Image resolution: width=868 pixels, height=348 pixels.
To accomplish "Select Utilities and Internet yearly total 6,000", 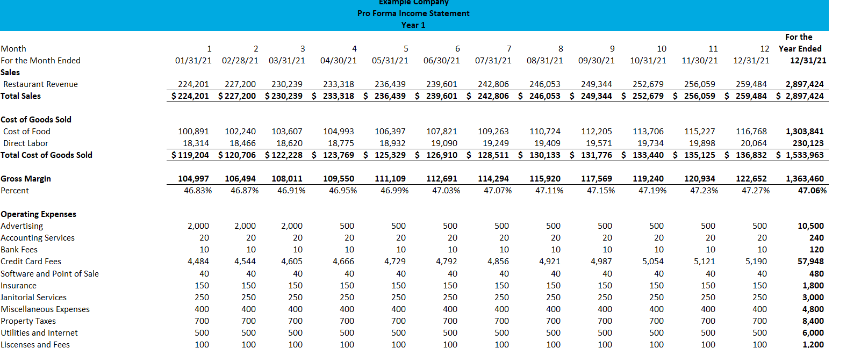I will (x=813, y=333).
